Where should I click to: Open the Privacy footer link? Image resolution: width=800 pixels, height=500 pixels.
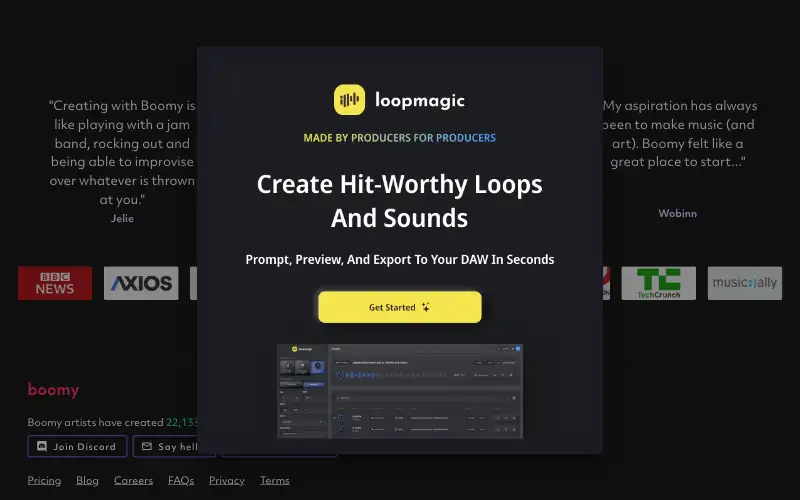pyautogui.click(x=227, y=481)
